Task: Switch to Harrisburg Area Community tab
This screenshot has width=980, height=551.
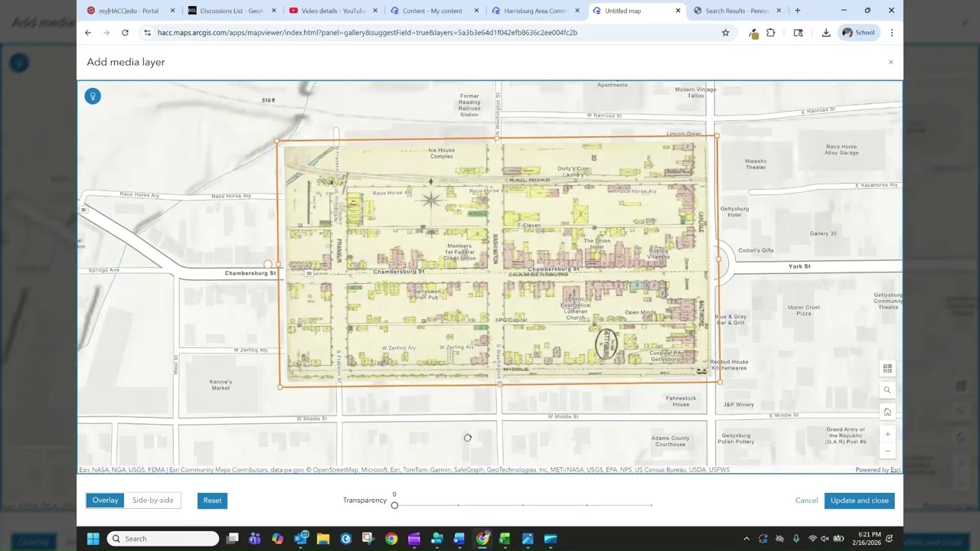Action: [x=534, y=11]
